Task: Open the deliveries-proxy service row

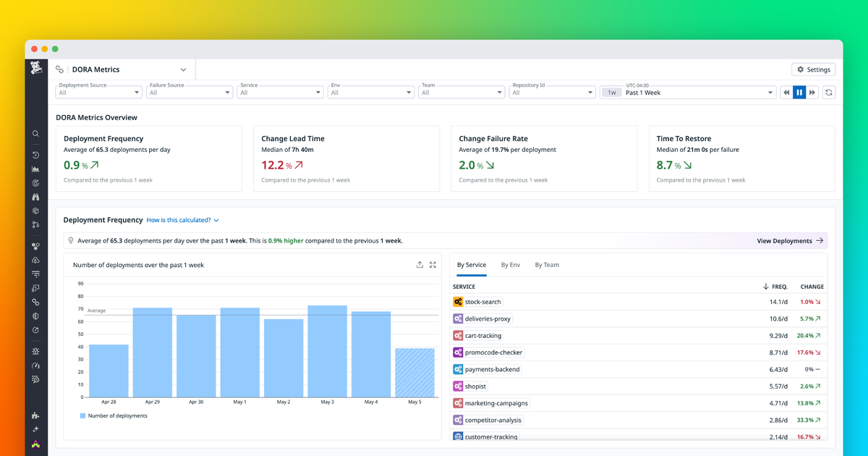Action: coord(639,318)
